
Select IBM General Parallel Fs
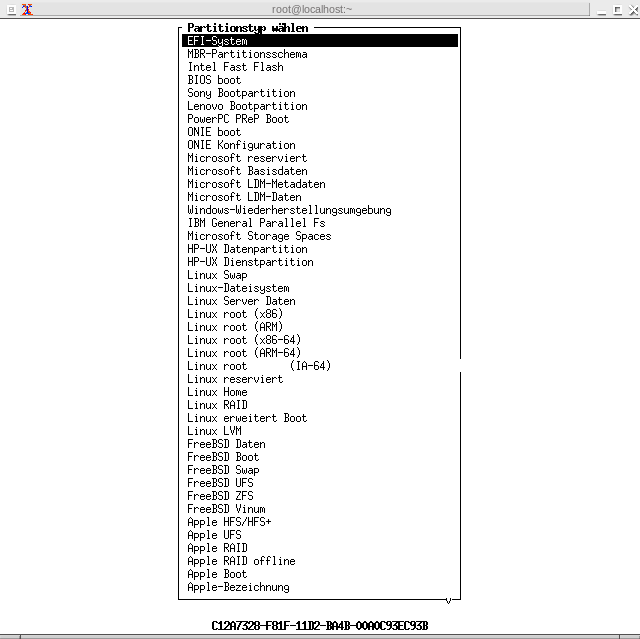point(256,223)
